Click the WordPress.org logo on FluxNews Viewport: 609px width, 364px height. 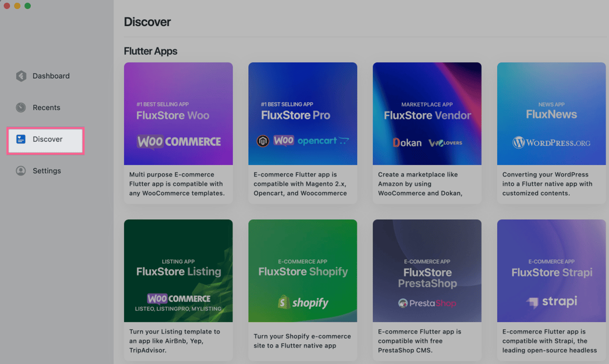(551, 142)
